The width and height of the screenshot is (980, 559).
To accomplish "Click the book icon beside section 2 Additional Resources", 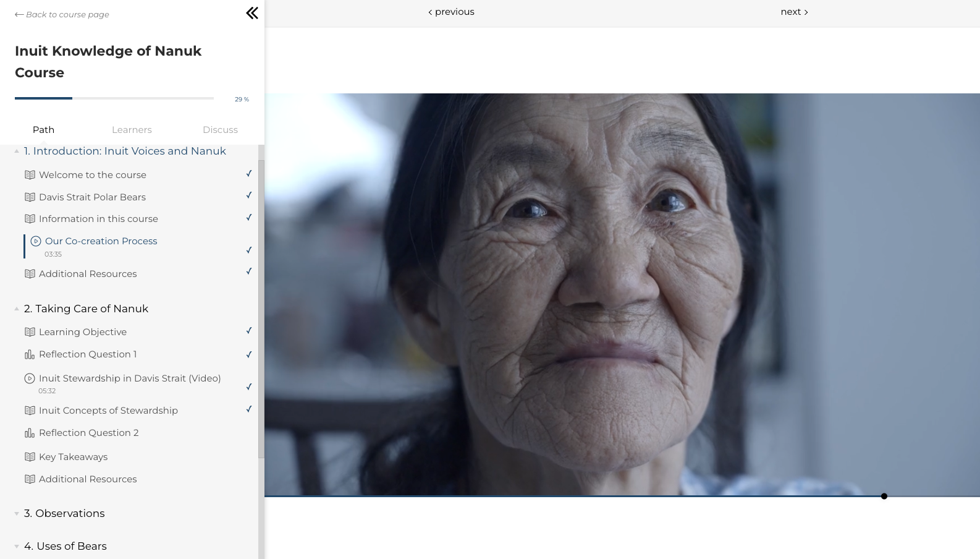I will point(30,479).
